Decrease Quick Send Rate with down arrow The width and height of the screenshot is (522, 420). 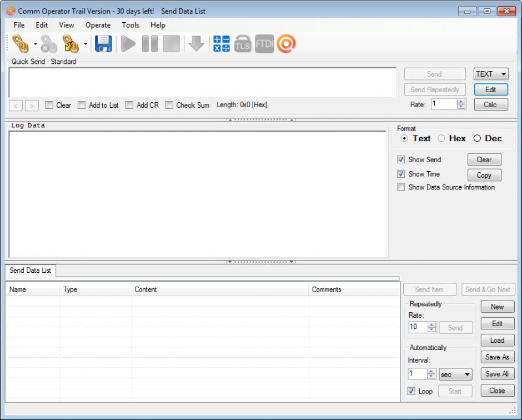(x=461, y=107)
